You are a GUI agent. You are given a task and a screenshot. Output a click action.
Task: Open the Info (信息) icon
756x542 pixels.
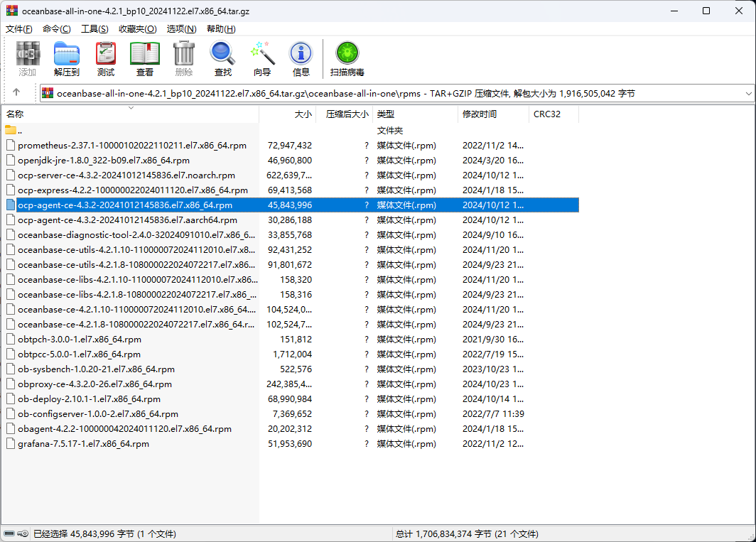tap(301, 53)
